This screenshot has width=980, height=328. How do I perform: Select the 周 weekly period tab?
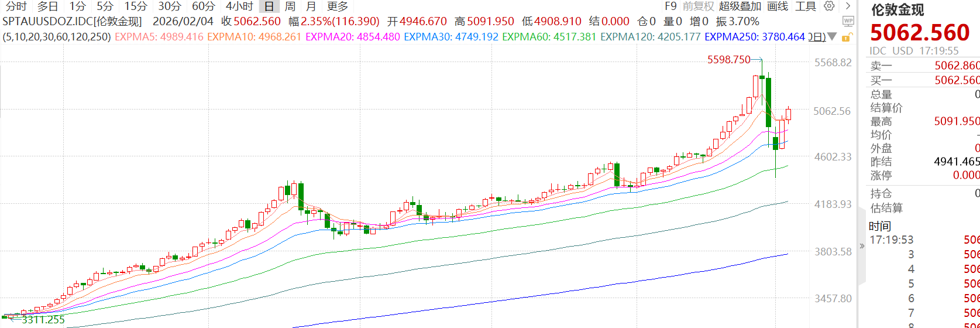[290, 6]
